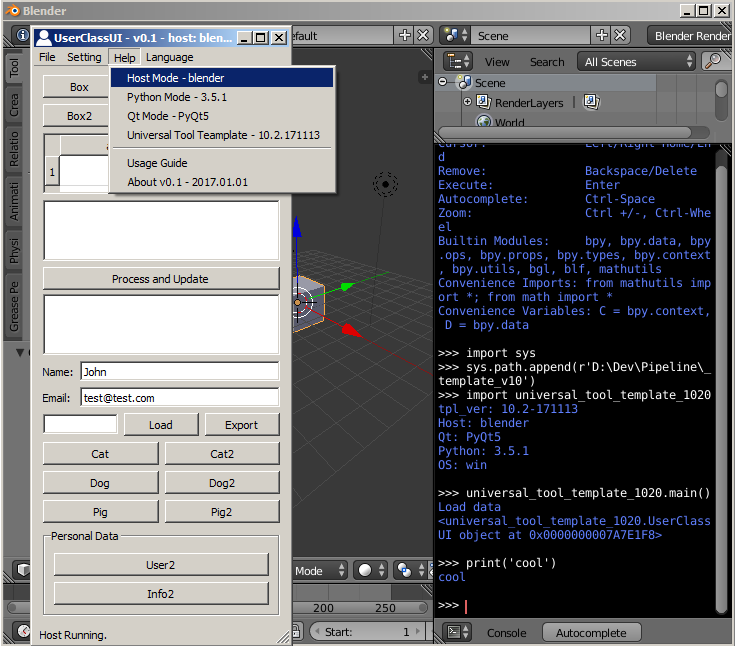Screen dimensions: 735x646
Task: Click the Info2 button in Personal Data
Action: point(161,594)
